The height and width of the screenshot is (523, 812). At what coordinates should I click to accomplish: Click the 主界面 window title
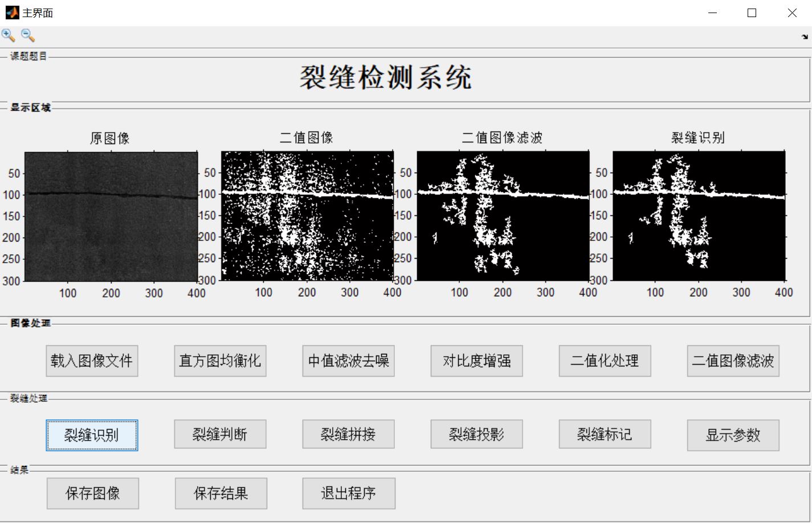[x=38, y=13]
